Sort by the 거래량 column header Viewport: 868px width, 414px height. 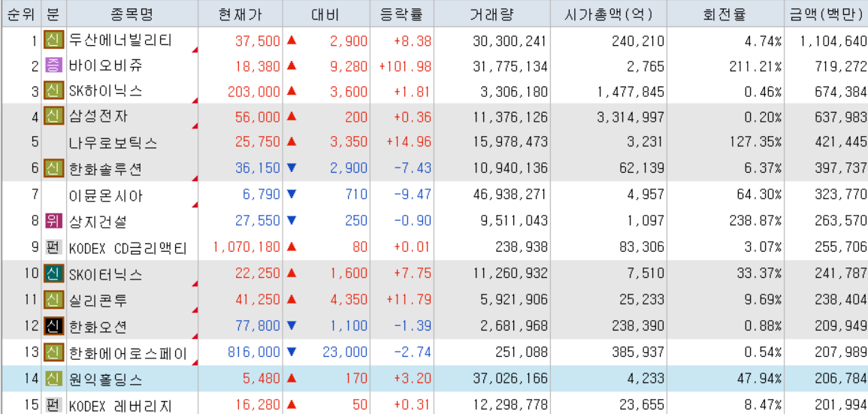(491, 14)
